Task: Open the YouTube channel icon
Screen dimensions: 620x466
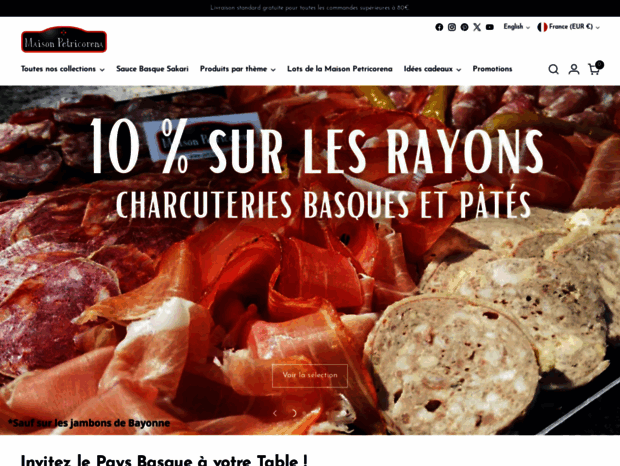Action: click(490, 27)
